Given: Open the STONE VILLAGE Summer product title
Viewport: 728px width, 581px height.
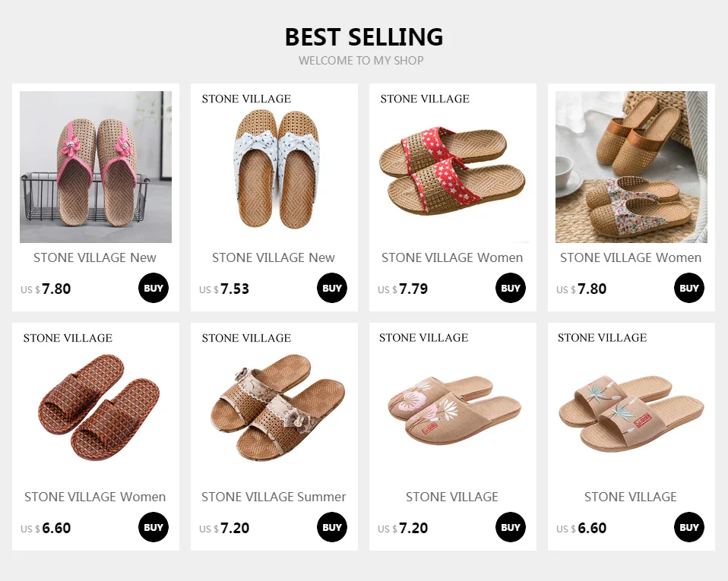Looking at the screenshot, I should (274, 497).
